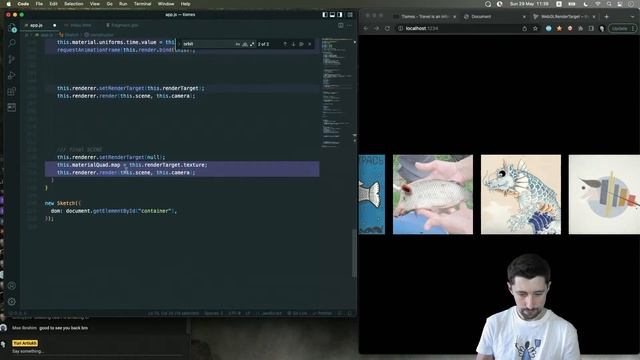
Task: Open the Run menu
Action: pyautogui.click(x=123, y=4)
